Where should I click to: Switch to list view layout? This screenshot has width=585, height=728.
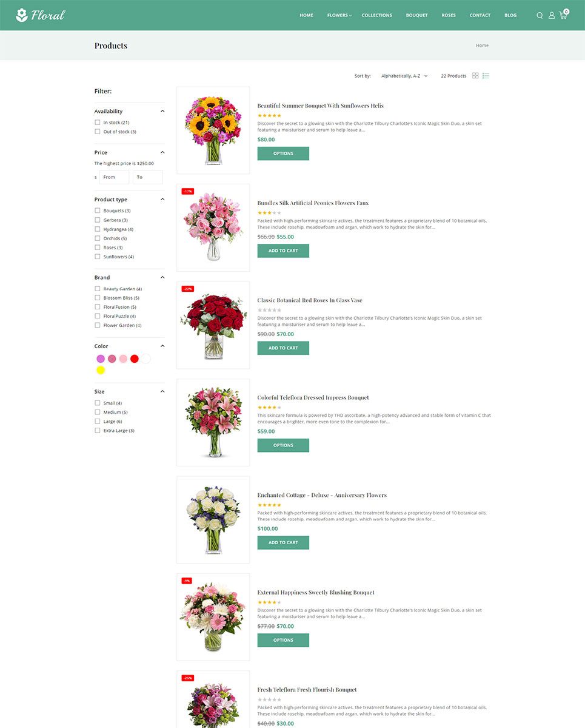[x=486, y=76]
